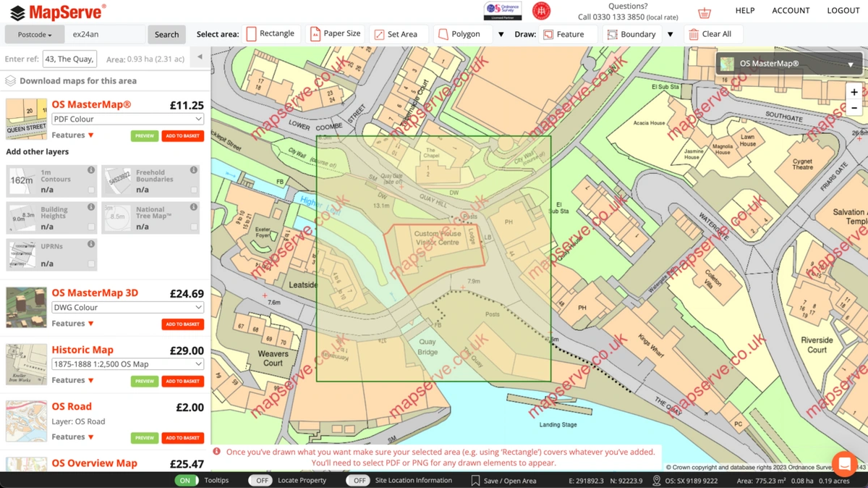
Task: Zoom in the map with plus
Action: pos(854,92)
